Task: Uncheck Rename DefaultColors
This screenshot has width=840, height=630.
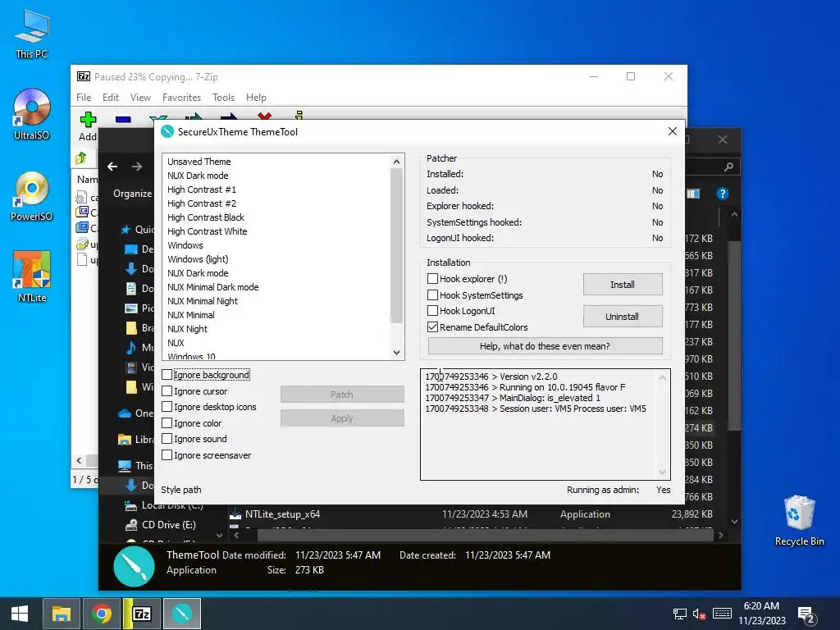Action: pyautogui.click(x=433, y=326)
